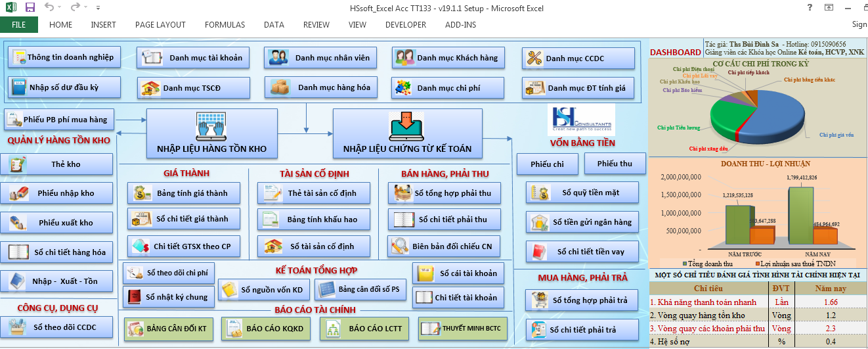The height and width of the screenshot is (349, 868).
Task: Open Sổ chi tiết tiền vay button
Action: pos(582,252)
